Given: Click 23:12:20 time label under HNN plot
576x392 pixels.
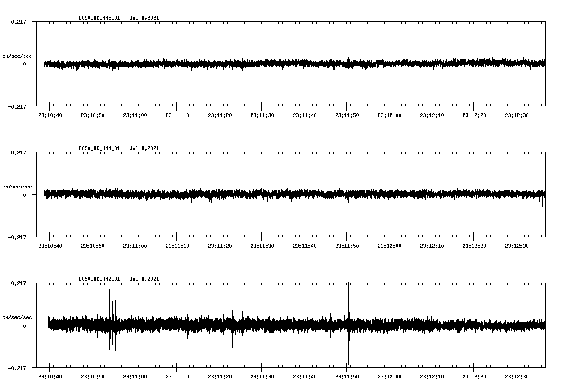Looking at the screenshot, I should pos(474,246).
